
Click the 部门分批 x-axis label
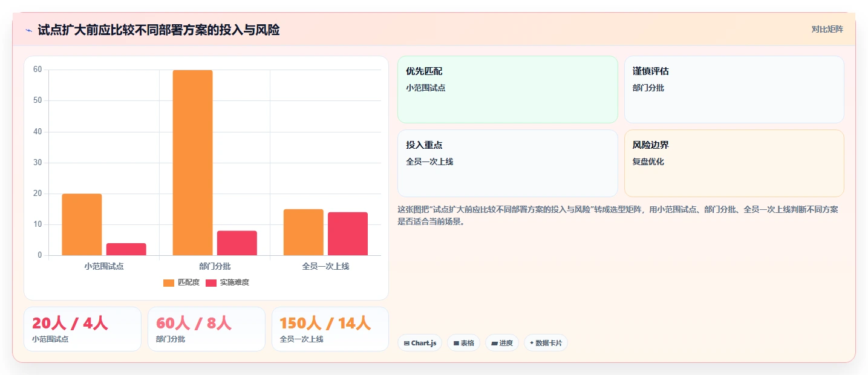point(215,266)
